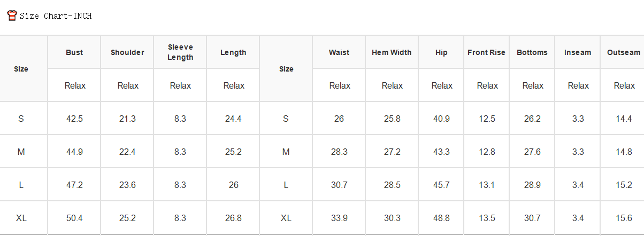Image resolution: width=644 pixels, height=236 pixels.
Task: Select the Shoulder column header
Action: click(127, 52)
